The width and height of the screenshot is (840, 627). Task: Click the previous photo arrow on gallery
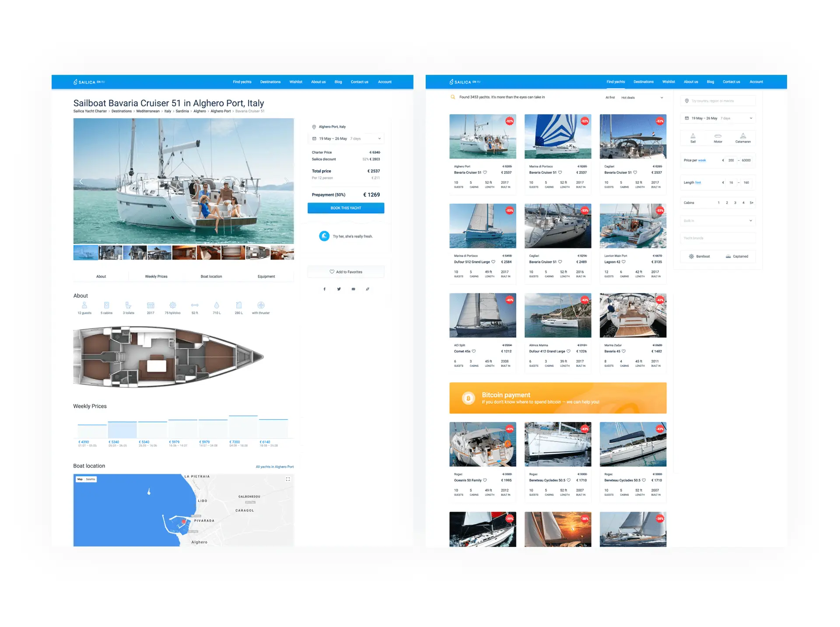pyautogui.click(x=81, y=181)
